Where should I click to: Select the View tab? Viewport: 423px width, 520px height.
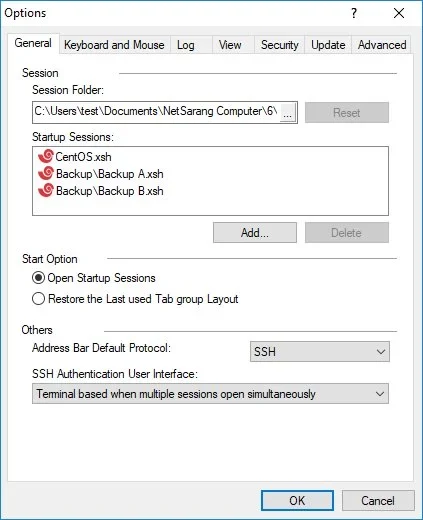pos(230,45)
